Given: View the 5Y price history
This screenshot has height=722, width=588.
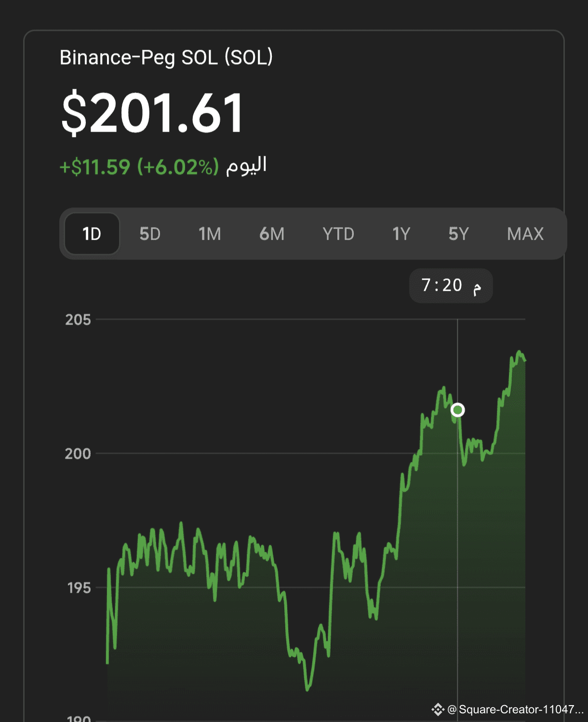Looking at the screenshot, I should point(458,234).
